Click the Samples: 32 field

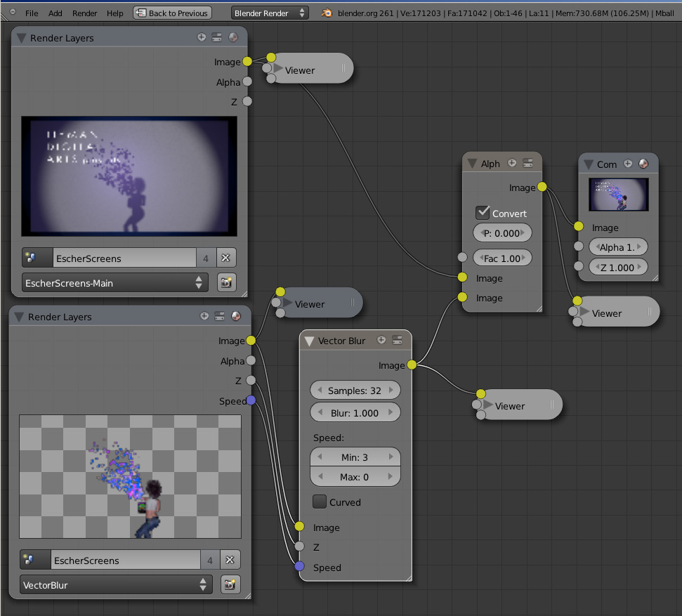[355, 390]
